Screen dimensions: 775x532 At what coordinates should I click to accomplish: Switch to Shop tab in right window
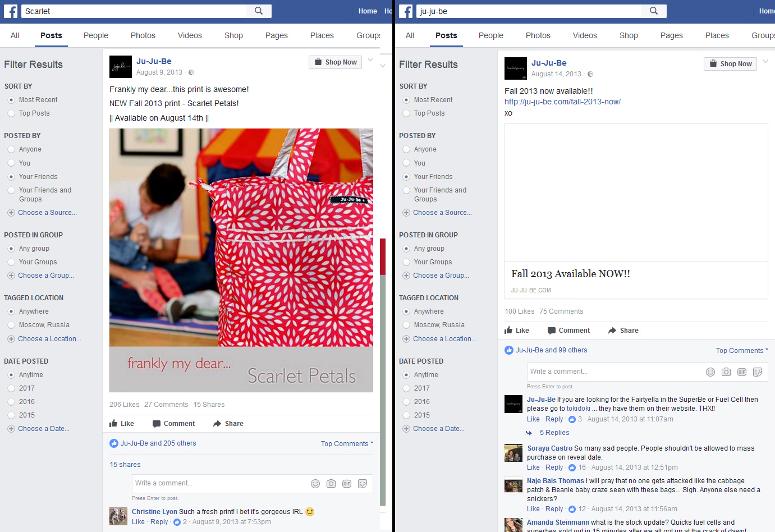[x=629, y=35]
